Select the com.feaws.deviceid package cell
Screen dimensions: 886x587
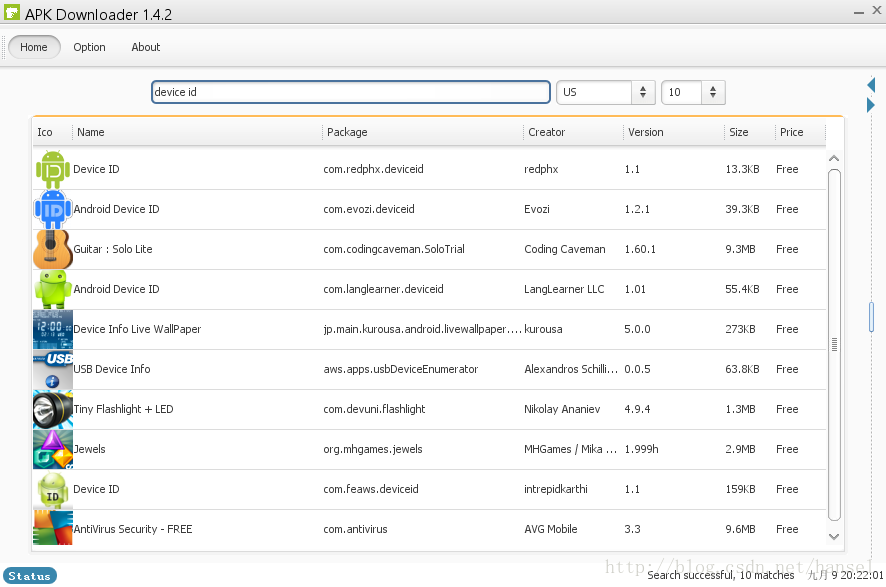click(371, 489)
